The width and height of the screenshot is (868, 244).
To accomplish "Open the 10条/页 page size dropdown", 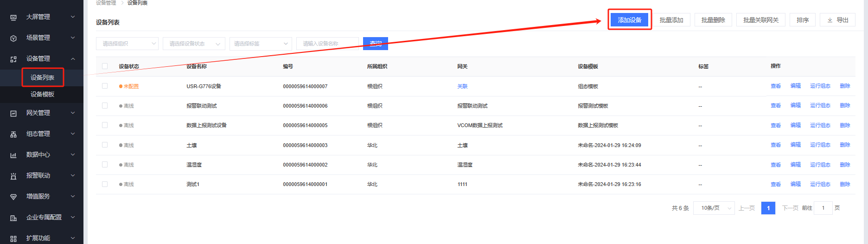I will [714, 208].
